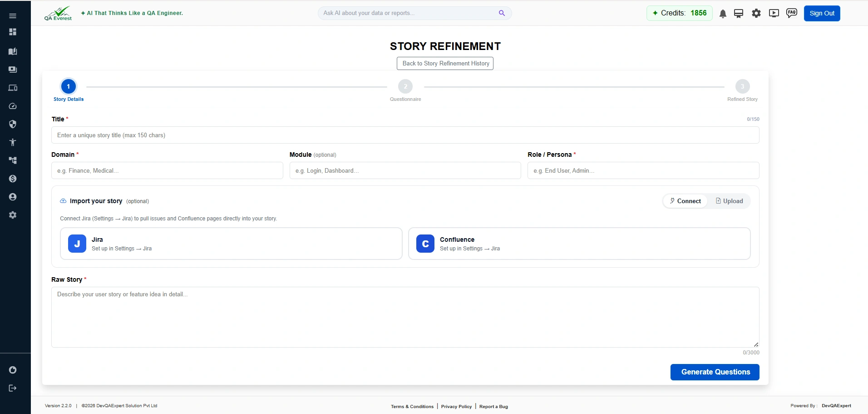Select the Jira connection card
868x414 pixels.
(x=231, y=244)
